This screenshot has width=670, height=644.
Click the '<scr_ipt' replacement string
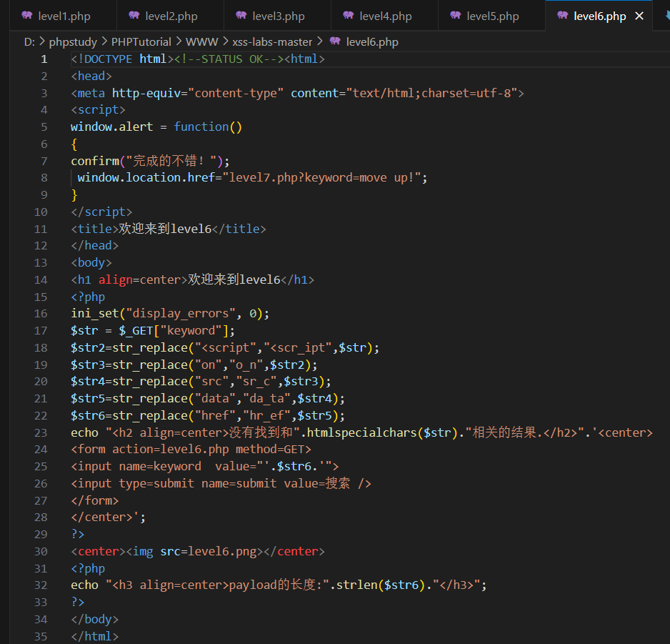297,347
